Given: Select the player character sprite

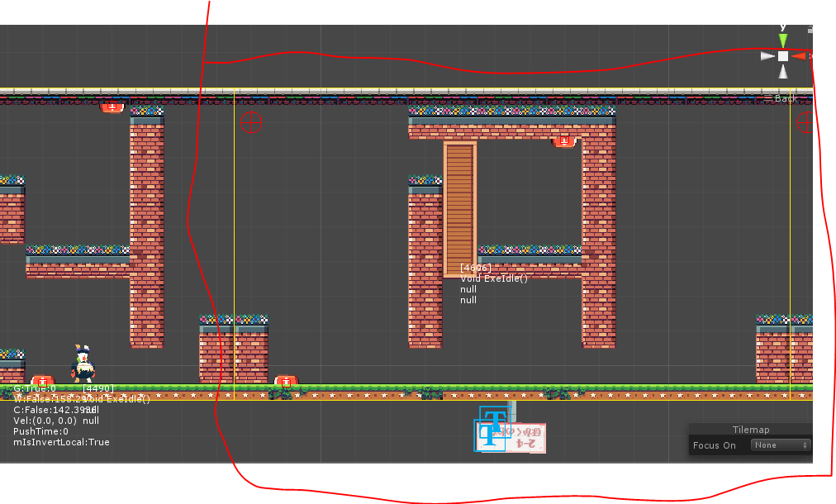Looking at the screenshot, I should 83,364.
